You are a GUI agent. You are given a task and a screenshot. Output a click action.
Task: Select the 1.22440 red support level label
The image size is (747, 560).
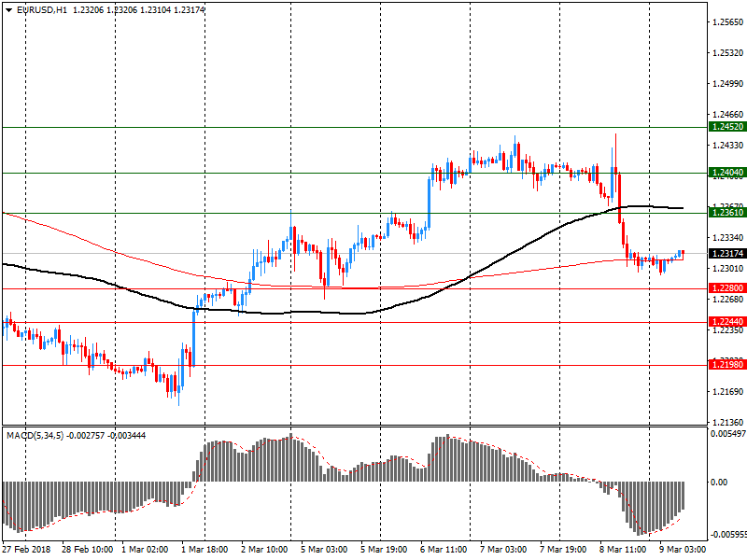(727, 322)
